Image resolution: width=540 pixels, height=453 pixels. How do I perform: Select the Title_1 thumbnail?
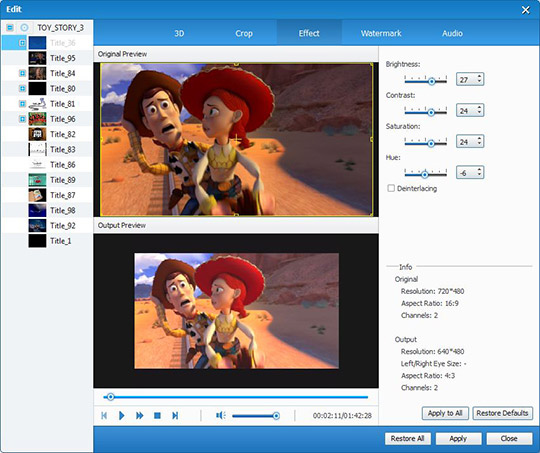(37, 241)
